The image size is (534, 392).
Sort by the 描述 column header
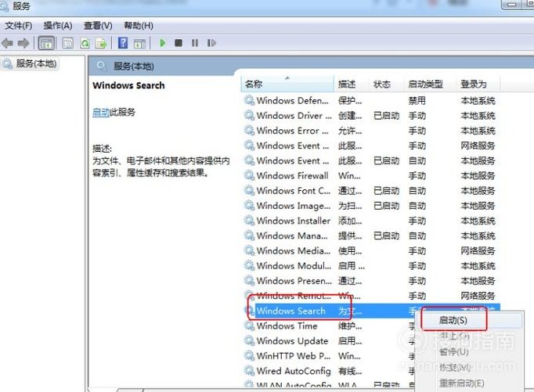[352, 84]
